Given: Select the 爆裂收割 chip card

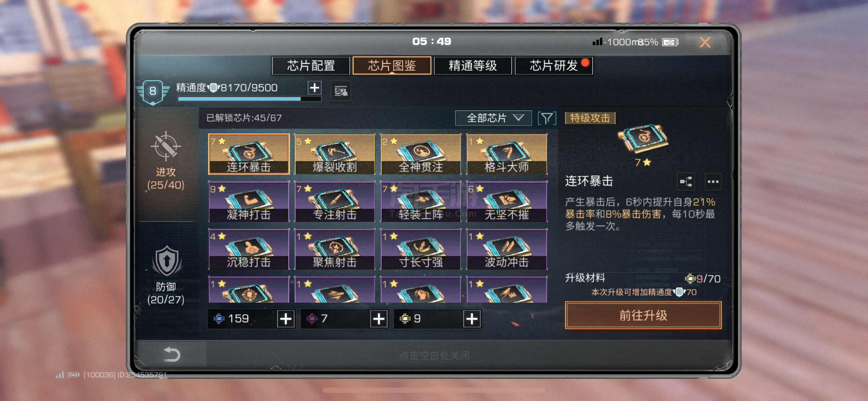Looking at the screenshot, I should (x=335, y=154).
